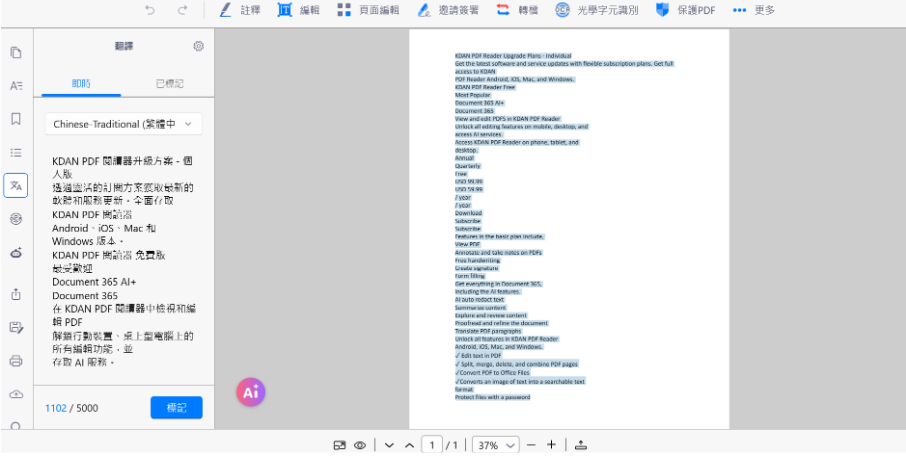Image resolution: width=906 pixels, height=457 pixels.
Task: Click the cloud upload sidebar icon
Action: pyautogui.click(x=16, y=394)
